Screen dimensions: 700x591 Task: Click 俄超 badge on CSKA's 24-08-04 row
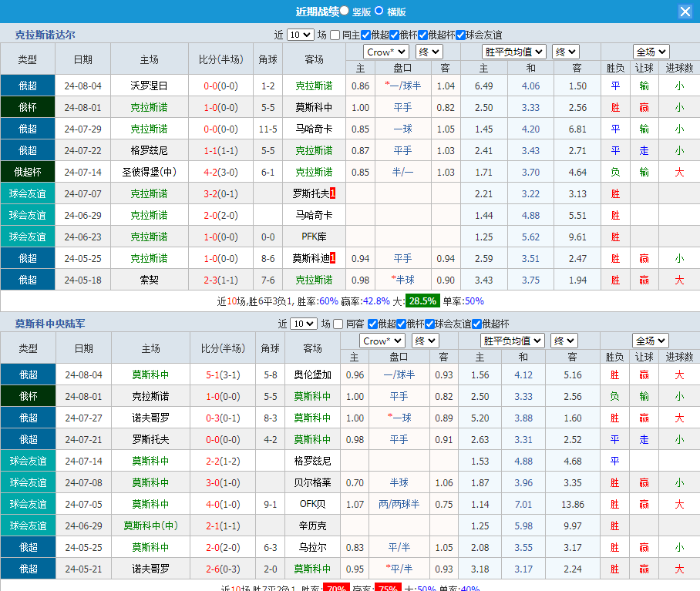pyautogui.click(x=27, y=374)
